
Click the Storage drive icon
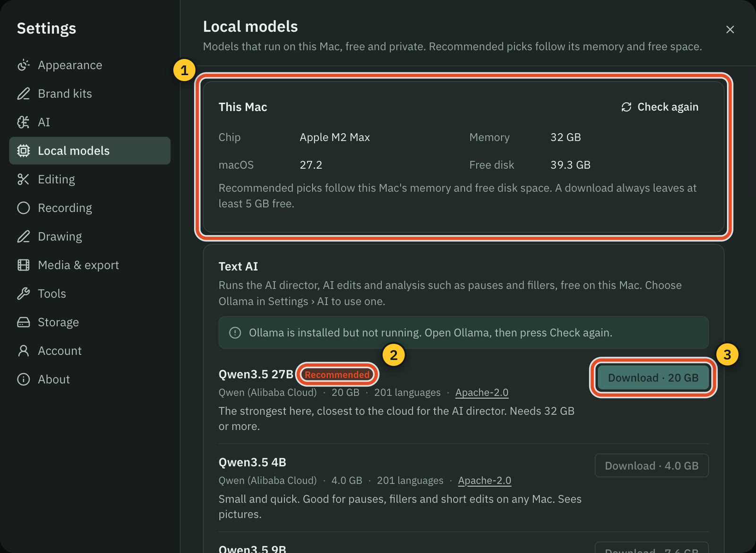tap(23, 322)
